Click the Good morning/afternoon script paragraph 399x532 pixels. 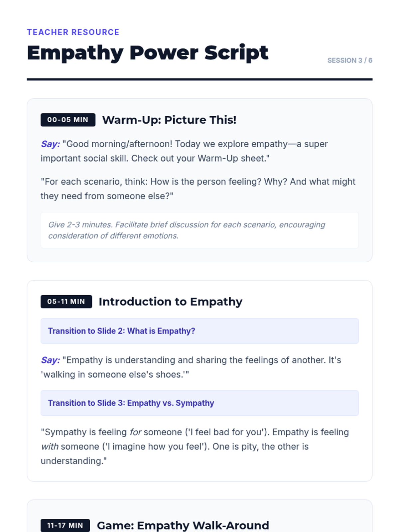click(x=184, y=151)
